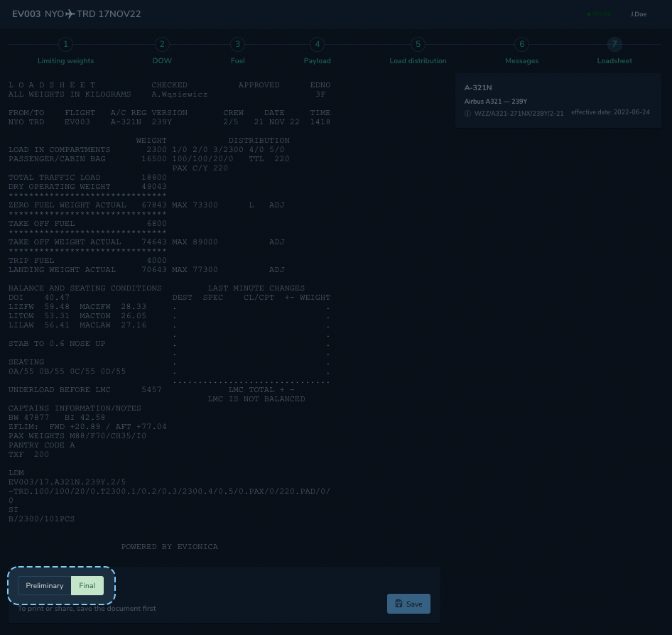
Task: Click the 'PASSENGER/CABIN BAG' line
Action: [x=148, y=159]
